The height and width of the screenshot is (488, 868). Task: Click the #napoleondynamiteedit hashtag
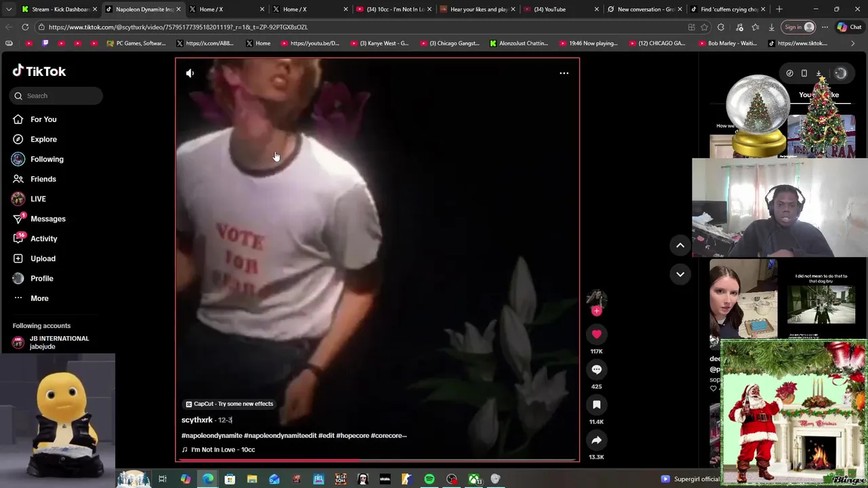click(280, 436)
